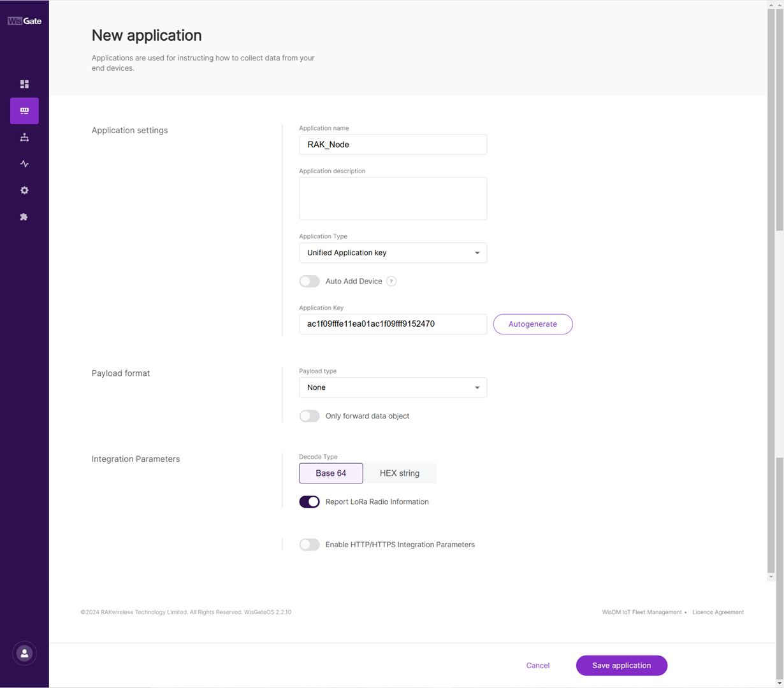Click the WisGate logo

(24, 21)
